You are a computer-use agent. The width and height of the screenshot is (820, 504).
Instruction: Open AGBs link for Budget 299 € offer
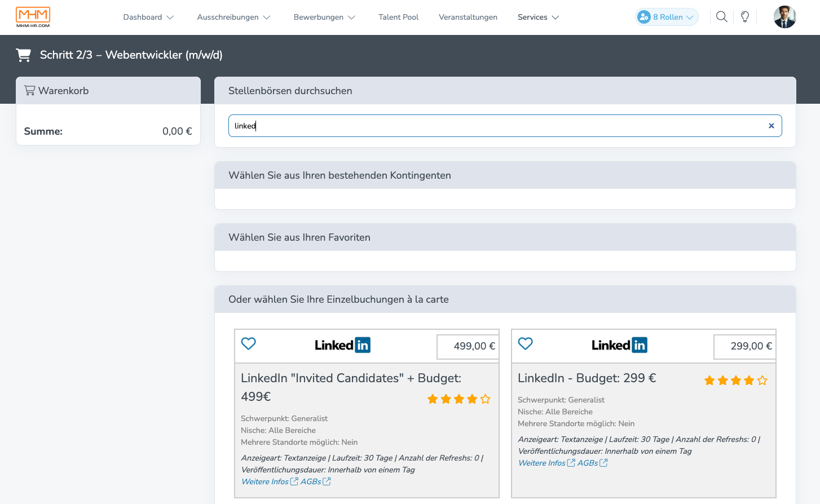(592, 463)
